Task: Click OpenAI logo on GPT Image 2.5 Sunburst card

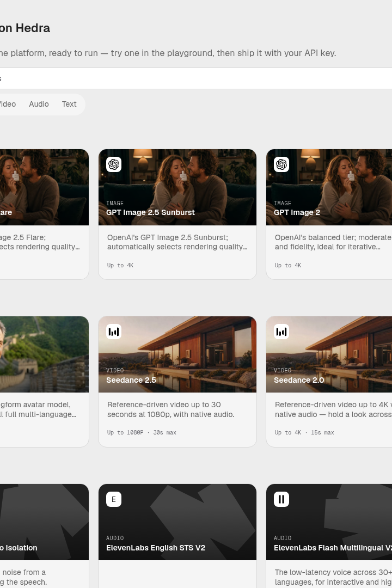Action: point(114,164)
